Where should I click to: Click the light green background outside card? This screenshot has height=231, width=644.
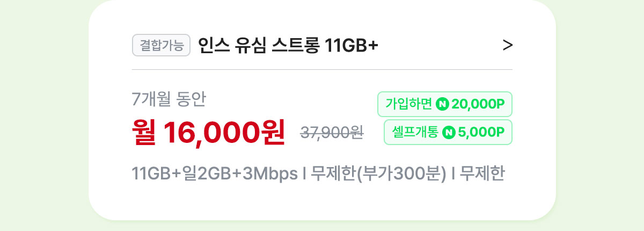(x=43, y=115)
